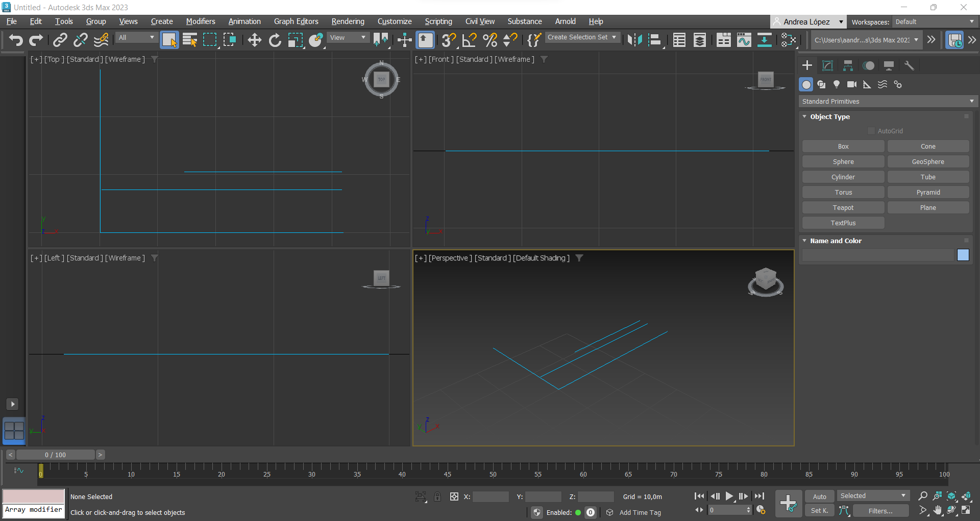Pick the object color swatch
Viewport: 980px width, 521px height.
click(963, 255)
